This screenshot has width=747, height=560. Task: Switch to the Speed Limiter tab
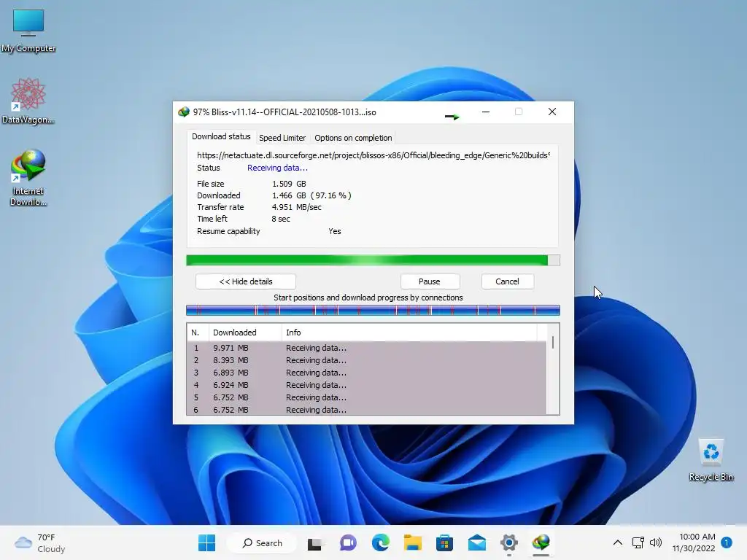pos(282,138)
